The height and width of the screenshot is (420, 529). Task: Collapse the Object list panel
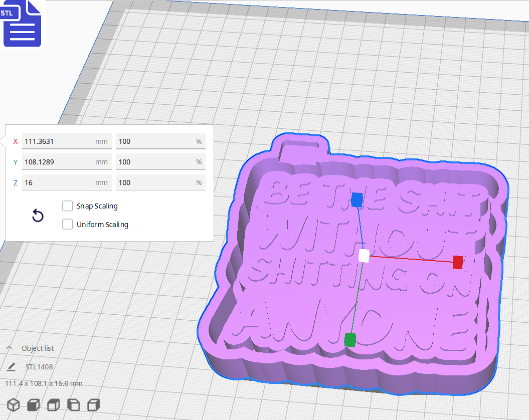[8, 348]
